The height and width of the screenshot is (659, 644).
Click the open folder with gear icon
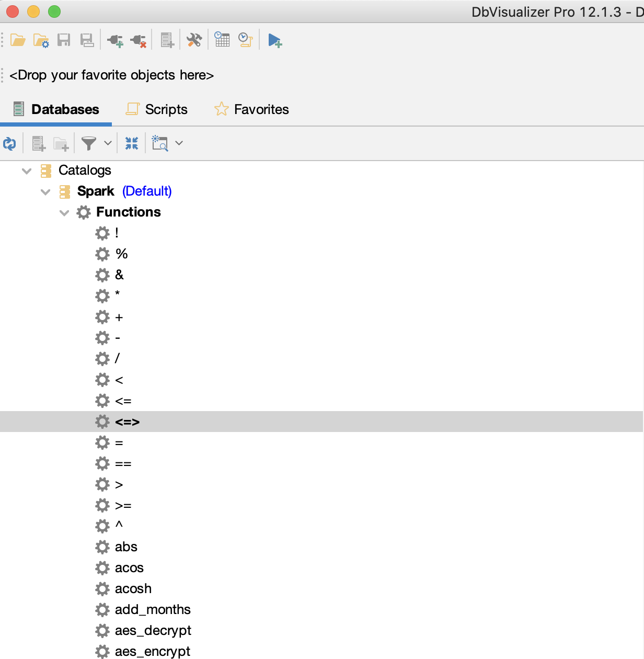(x=41, y=40)
